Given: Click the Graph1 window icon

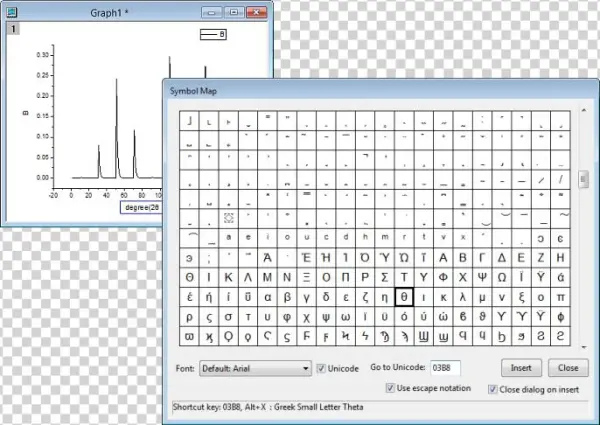Looking at the screenshot, I should point(11,12).
